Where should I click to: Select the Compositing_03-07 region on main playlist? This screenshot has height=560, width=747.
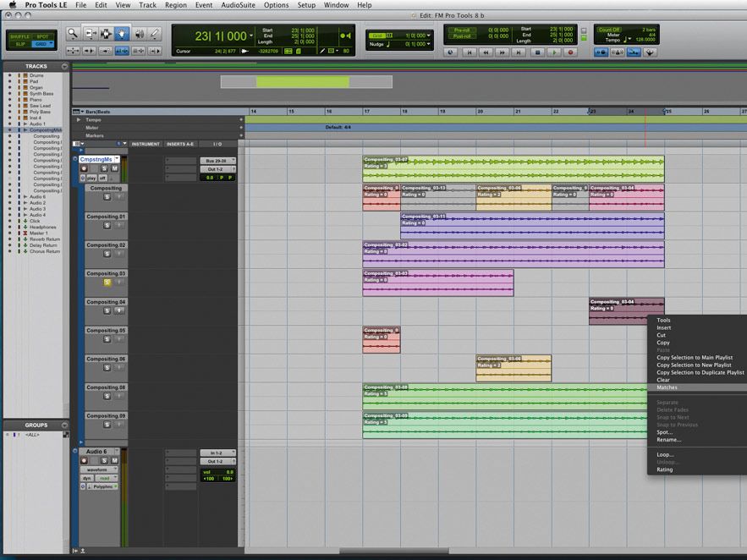point(513,169)
